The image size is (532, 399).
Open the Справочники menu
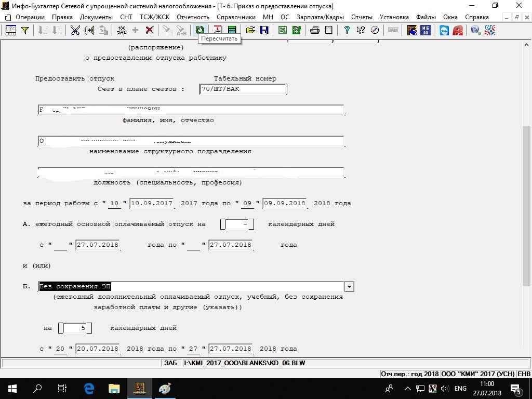[x=237, y=17]
